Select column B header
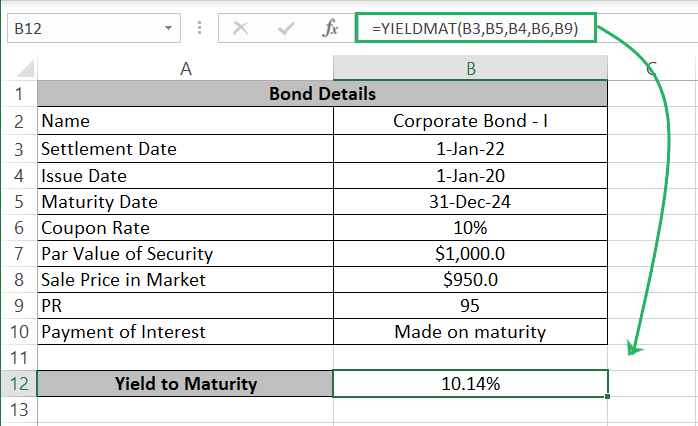 click(x=470, y=68)
